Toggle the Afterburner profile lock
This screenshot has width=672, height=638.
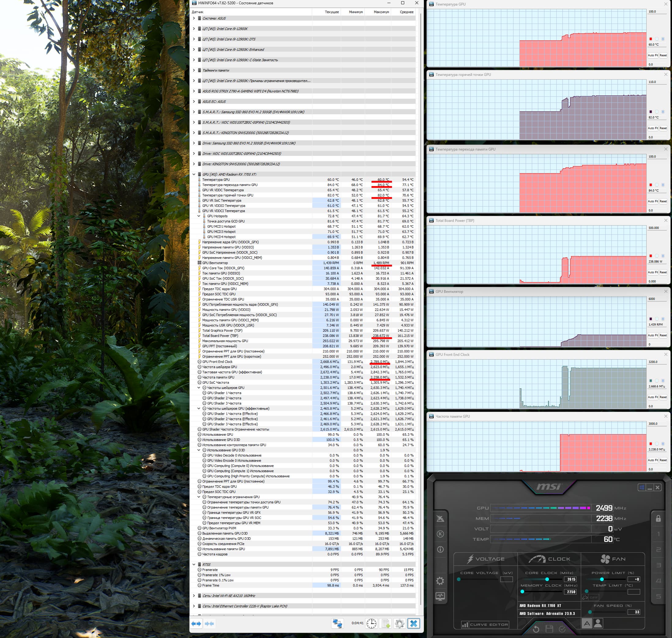(x=658, y=519)
